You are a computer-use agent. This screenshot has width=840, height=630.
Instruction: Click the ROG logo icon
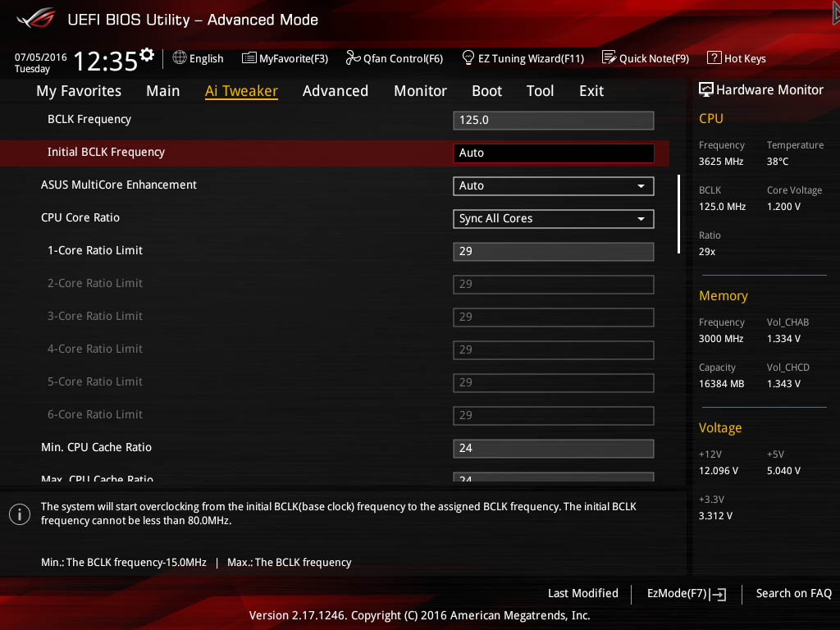click(x=36, y=19)
